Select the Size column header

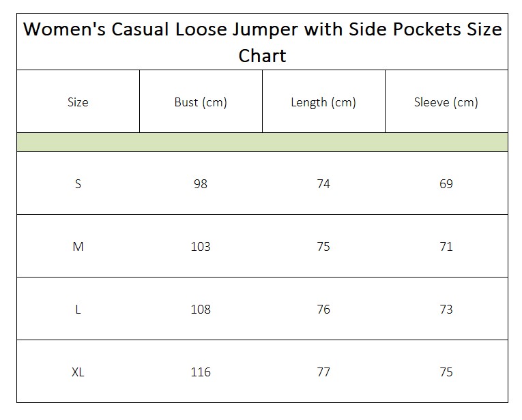[x=78, y=102]
